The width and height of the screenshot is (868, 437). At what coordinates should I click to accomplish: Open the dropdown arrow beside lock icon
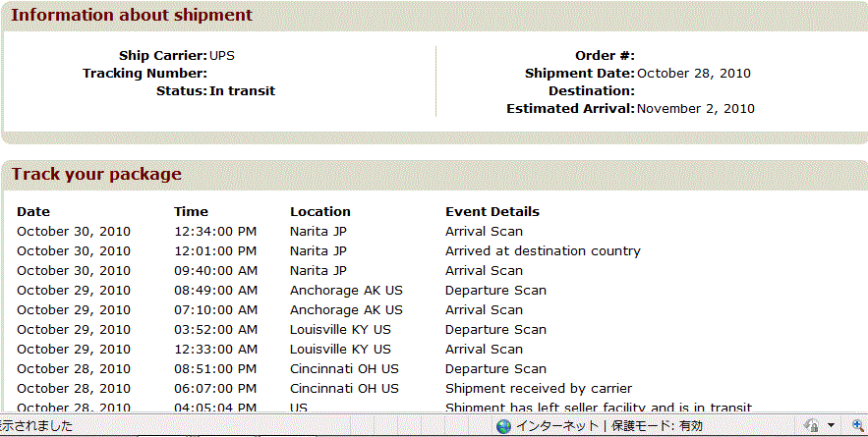(x=831, y=426)
